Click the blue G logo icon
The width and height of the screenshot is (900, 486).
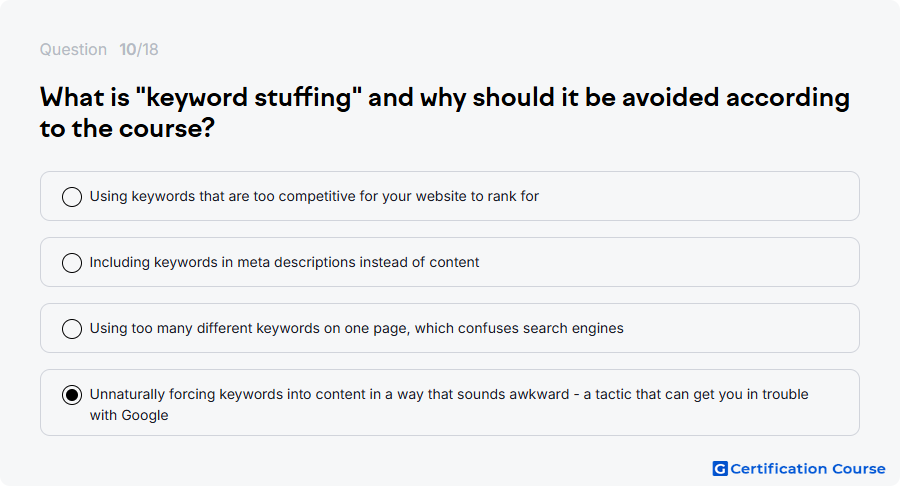720,469
